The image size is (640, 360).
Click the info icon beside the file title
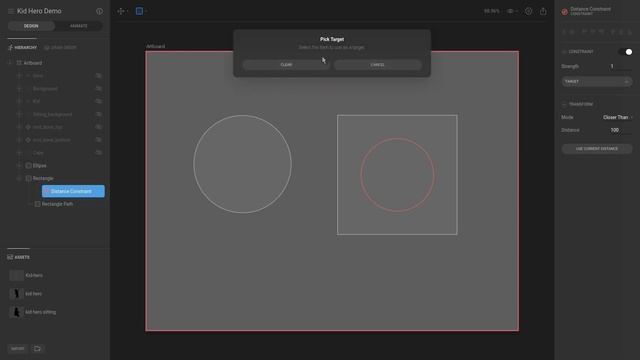click(99, 11)
